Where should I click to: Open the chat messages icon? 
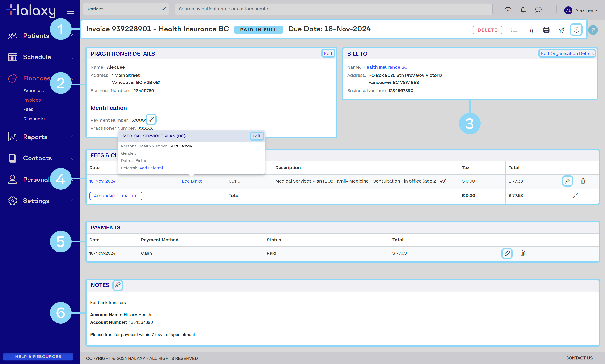(x=538, y=10)
